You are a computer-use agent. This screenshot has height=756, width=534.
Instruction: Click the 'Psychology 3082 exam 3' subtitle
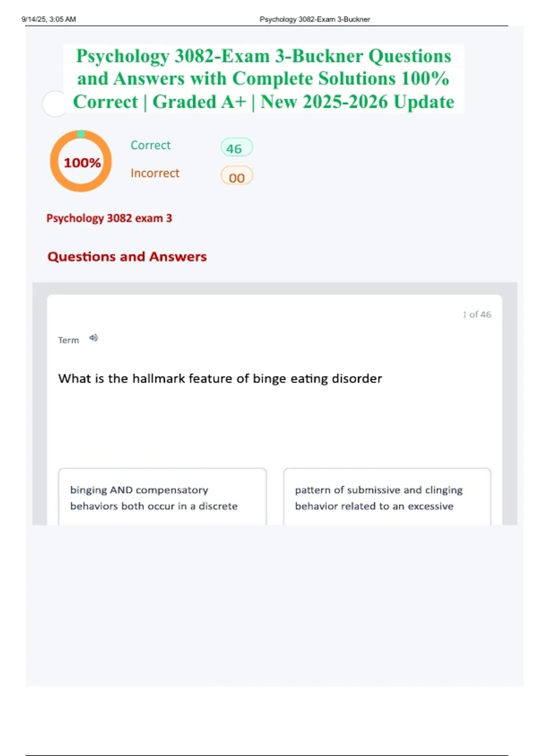pyautogui.click(x=109, y=218)
